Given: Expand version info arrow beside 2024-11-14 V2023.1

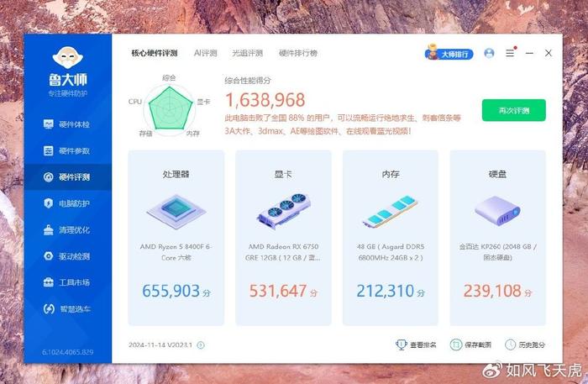Looking at the screenshot, I should point(201,345).
